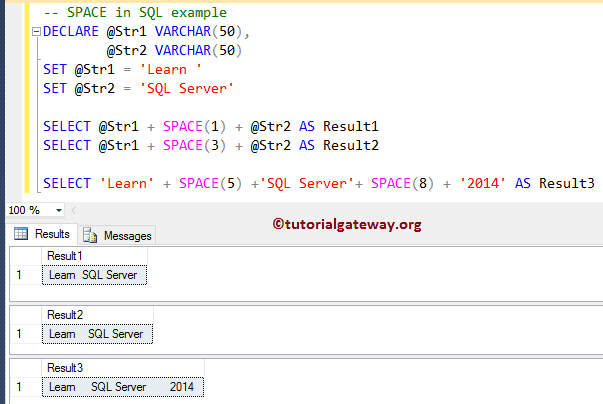Select the 'Learn SQL Server' cell in Result1
This screenshot has height=404, width=603.
[94, 275]
